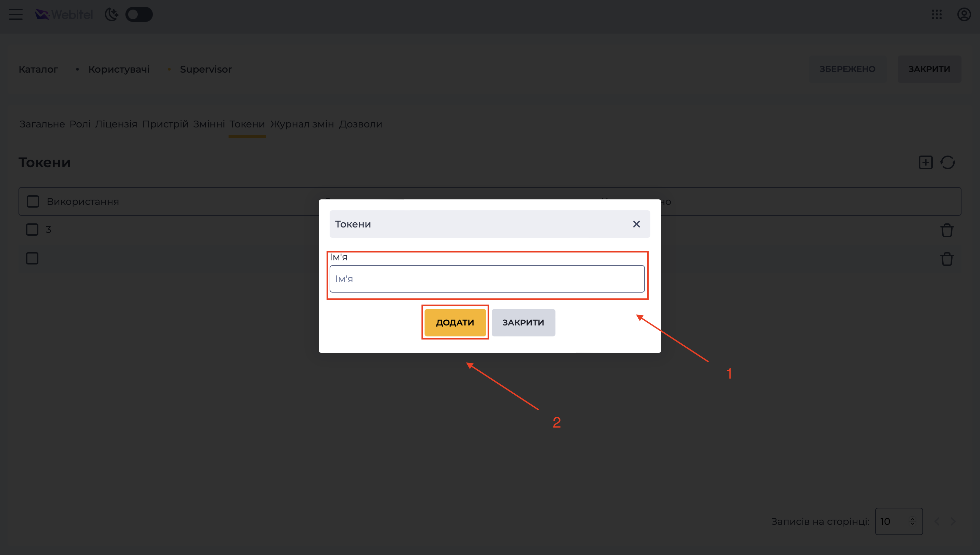The height and width of the screenshot is (555, 980).
Task: Click the ДОДАТИ button
Action: pos(455,322)
